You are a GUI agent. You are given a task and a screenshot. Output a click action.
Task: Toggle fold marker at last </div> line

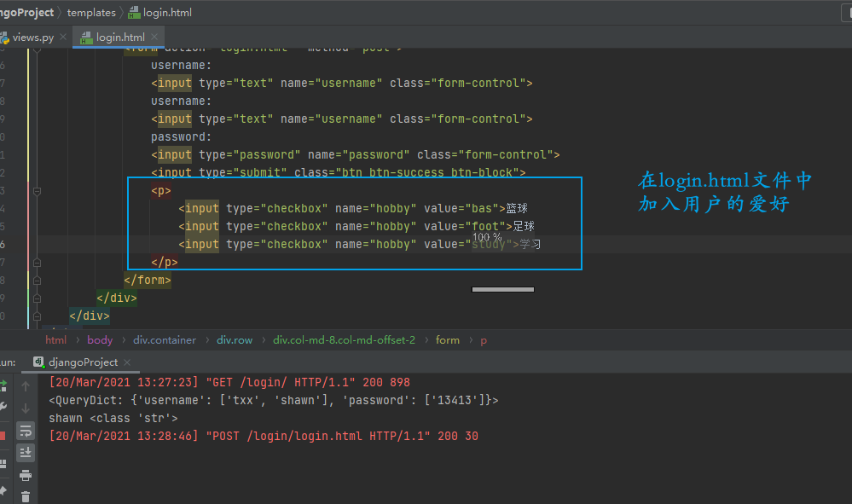(37, 316)
